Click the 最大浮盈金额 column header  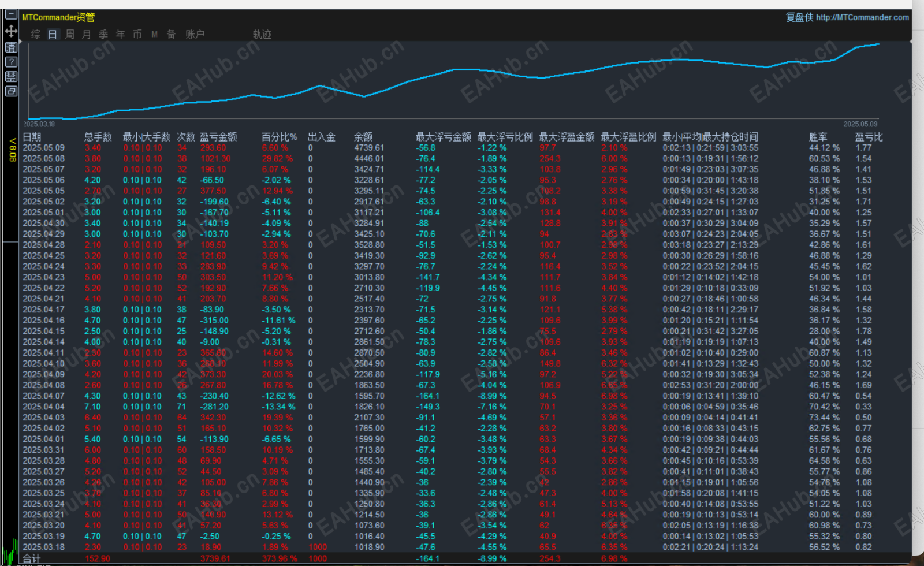(567, 137)
